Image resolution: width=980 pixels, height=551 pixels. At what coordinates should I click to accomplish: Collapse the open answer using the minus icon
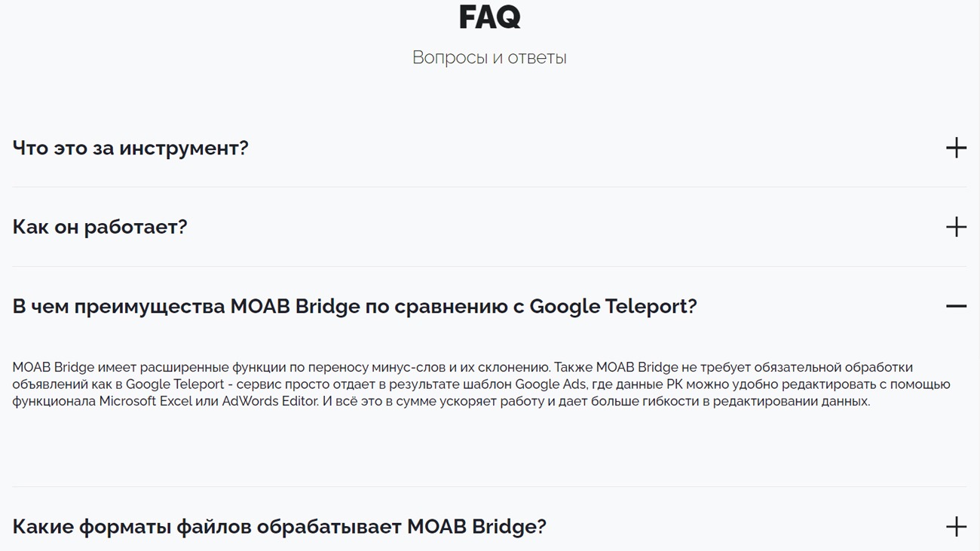pos(956,306)
